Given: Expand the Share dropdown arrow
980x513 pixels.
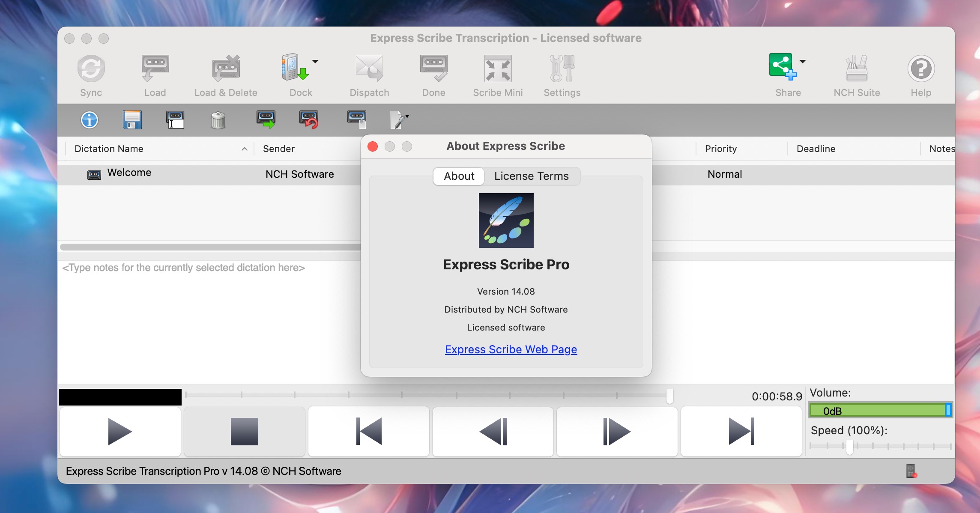Looking at the screenshot, I should (803, 62).
